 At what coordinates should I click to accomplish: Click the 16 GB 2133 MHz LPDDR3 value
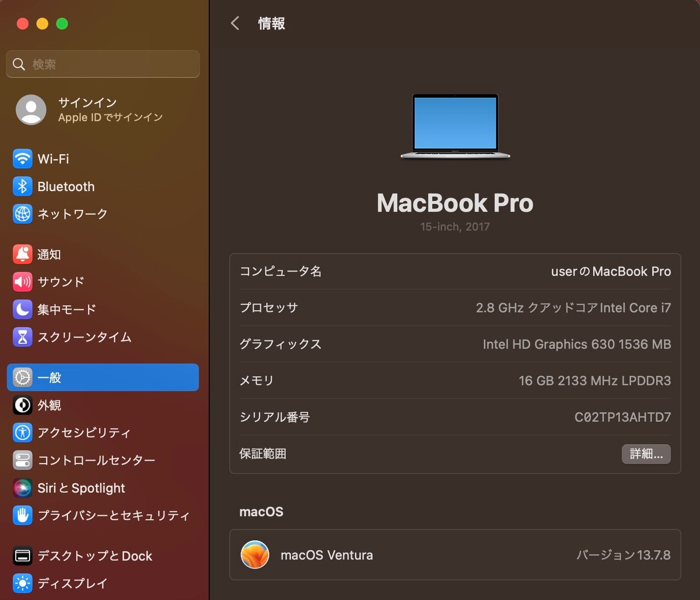coord(595,381)
